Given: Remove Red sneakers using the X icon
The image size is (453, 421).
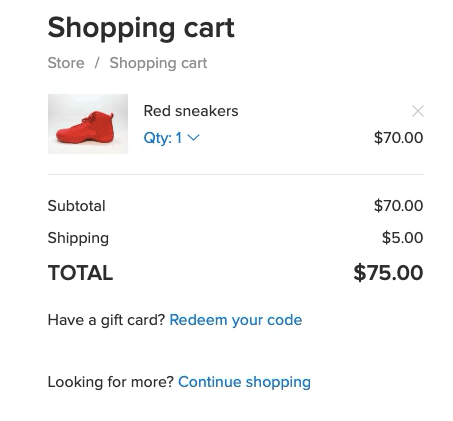Looking at the screenshot, I should pyautogui.click(x=418, y=111).
